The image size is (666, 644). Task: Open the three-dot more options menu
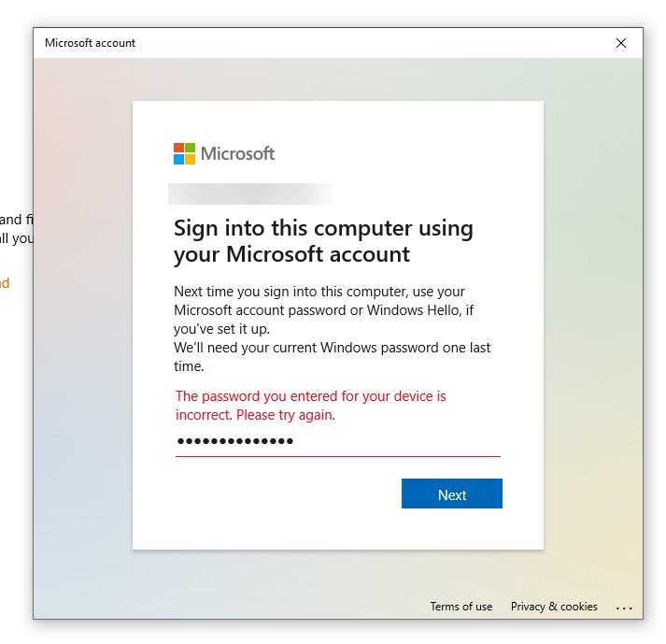624,608
